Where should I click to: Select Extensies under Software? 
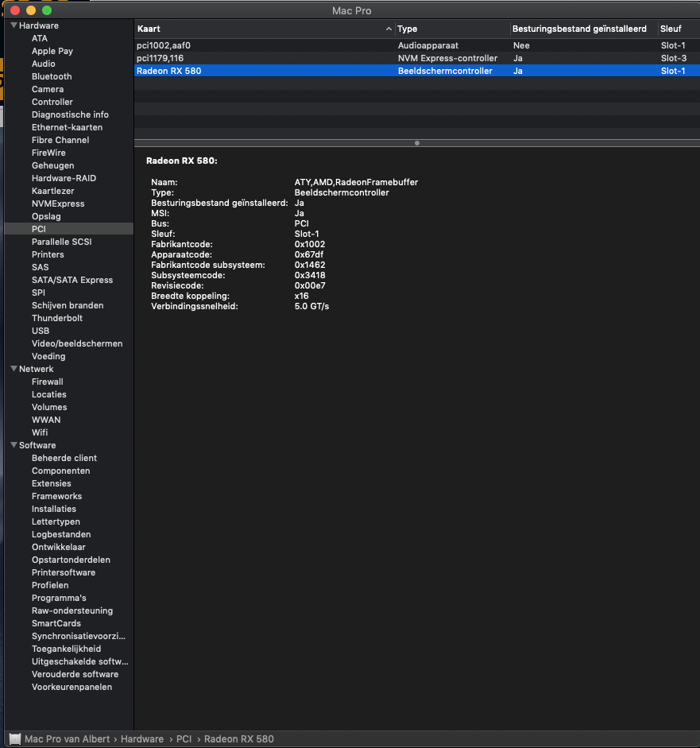[52, 483]
